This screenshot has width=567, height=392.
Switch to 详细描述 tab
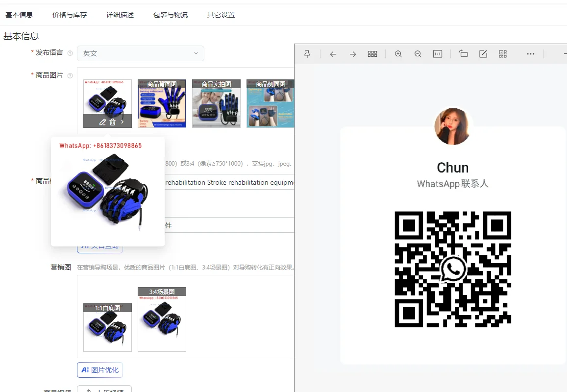click(120, 15)
